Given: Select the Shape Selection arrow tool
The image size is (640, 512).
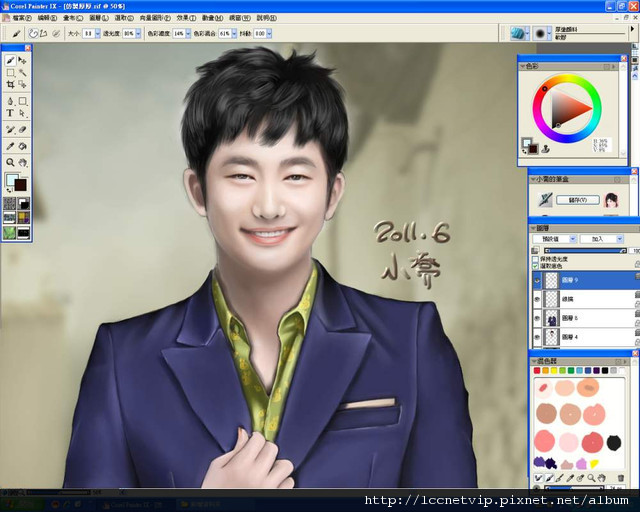Looking at the screenshot, I should 22,113.
